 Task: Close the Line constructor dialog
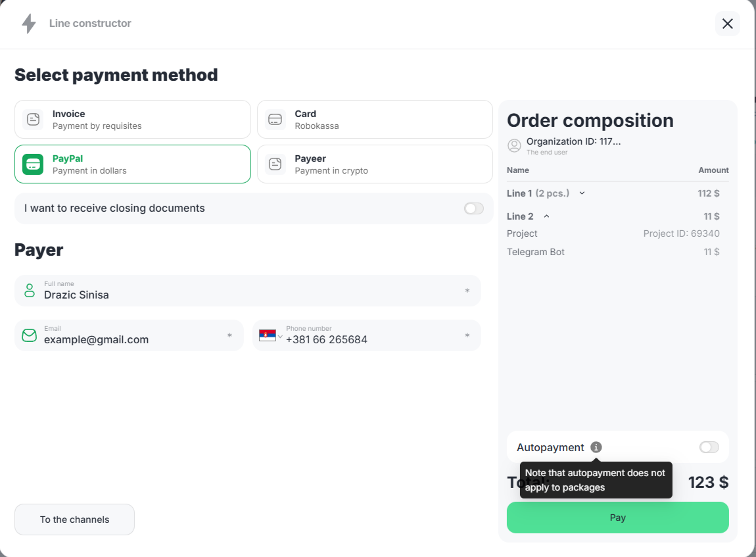tap(727, 24)
